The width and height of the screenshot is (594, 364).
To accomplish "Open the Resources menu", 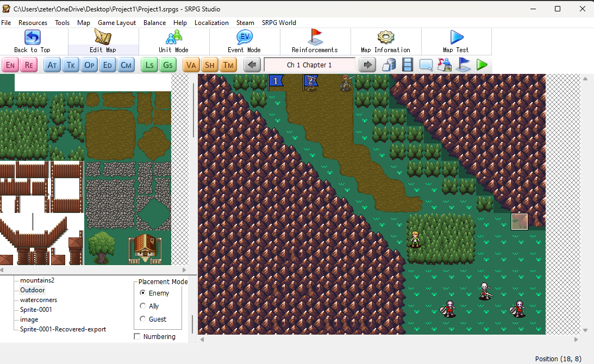I will [x=33, y=23].
